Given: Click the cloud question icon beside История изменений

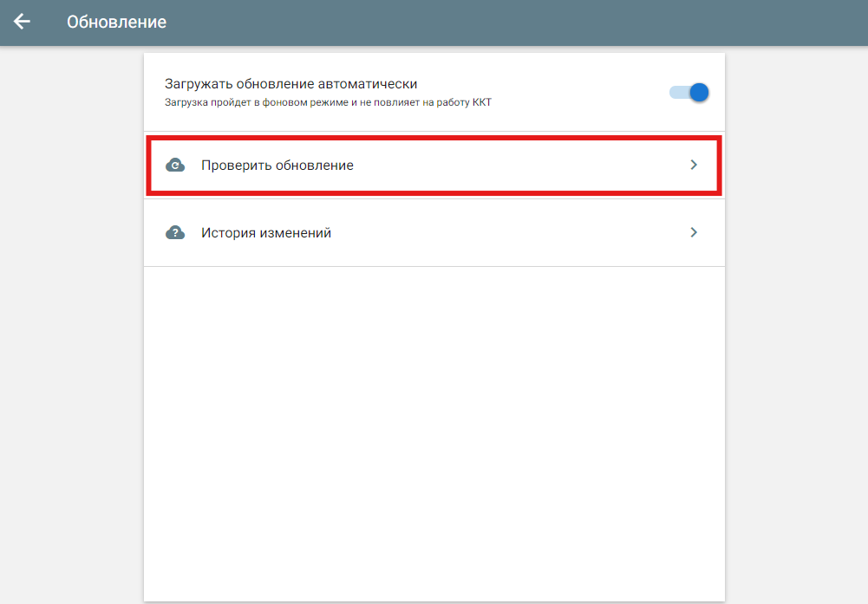Looking at the screenshot, I should click(175, 233).
